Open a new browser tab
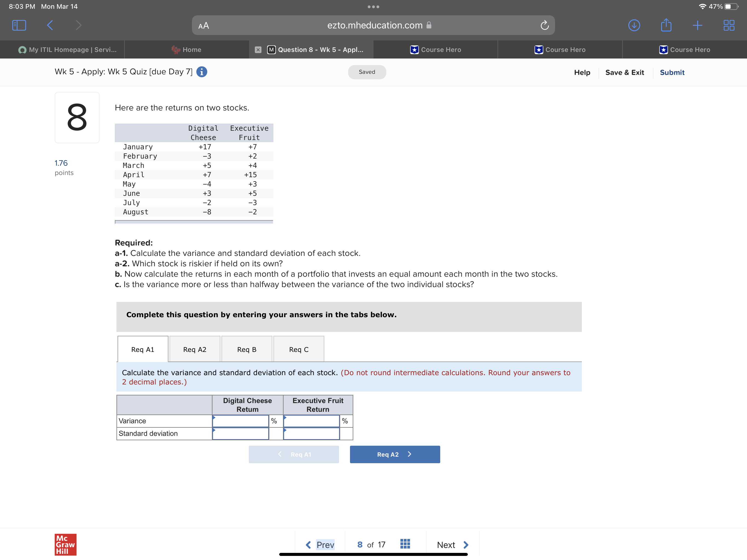This screenshot has width=747, height=560. (697, 25)
